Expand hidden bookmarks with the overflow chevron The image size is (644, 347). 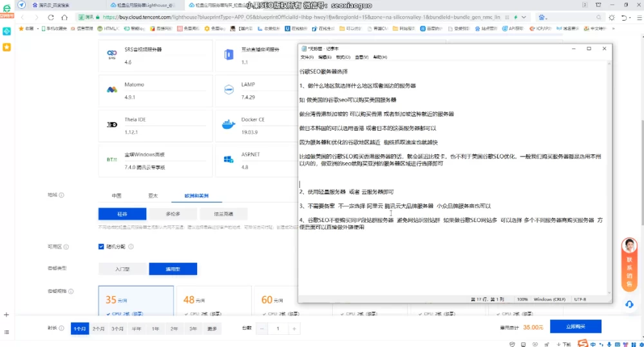point(613,29)
